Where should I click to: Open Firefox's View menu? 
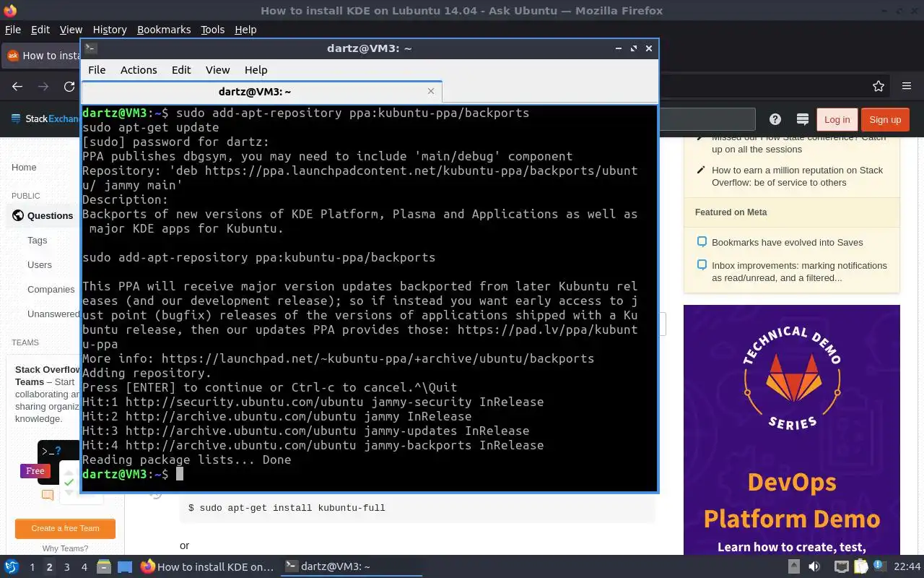coord(71,30)
